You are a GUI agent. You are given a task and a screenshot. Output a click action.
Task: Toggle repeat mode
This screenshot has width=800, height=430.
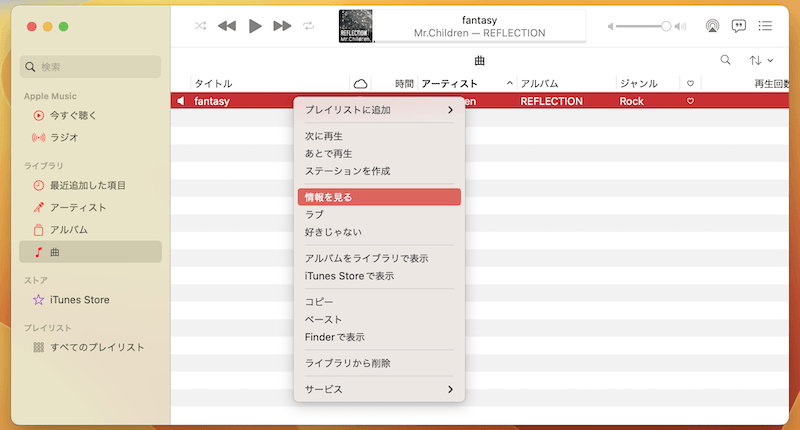click(x=309, y=26)
